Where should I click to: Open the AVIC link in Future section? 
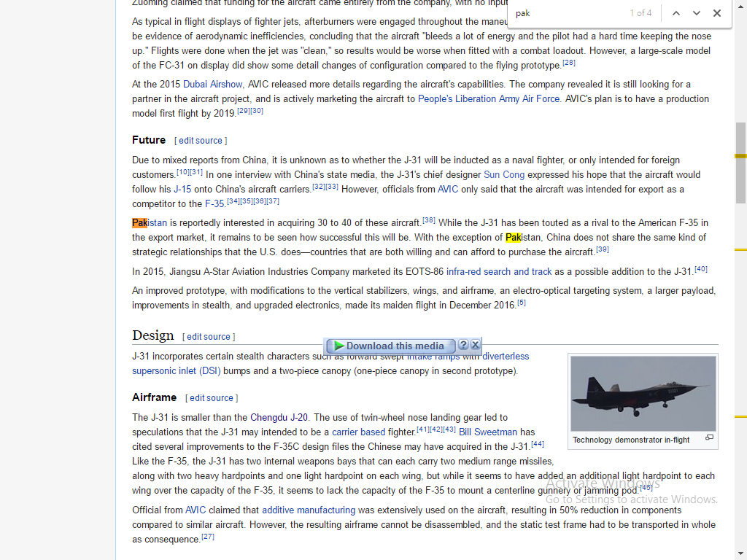(x=448, y=189)
